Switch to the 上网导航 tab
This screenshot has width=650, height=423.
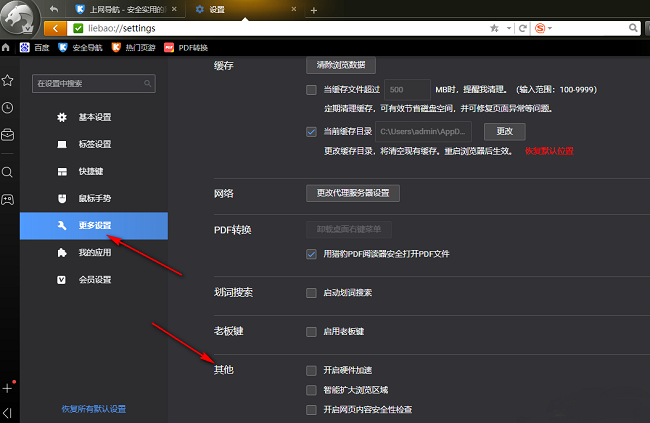click(x=124, y=9)
